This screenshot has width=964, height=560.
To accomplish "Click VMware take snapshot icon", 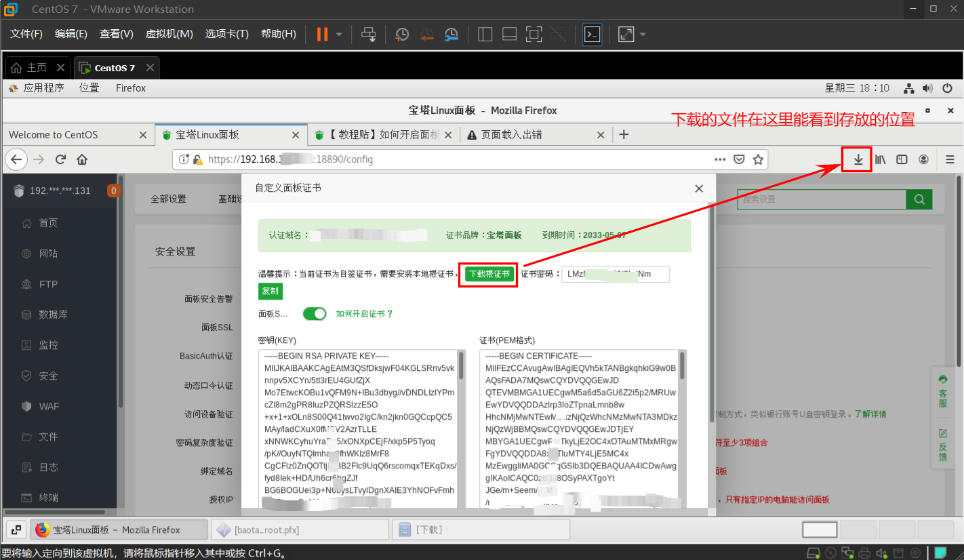I will tap(402, 34).
